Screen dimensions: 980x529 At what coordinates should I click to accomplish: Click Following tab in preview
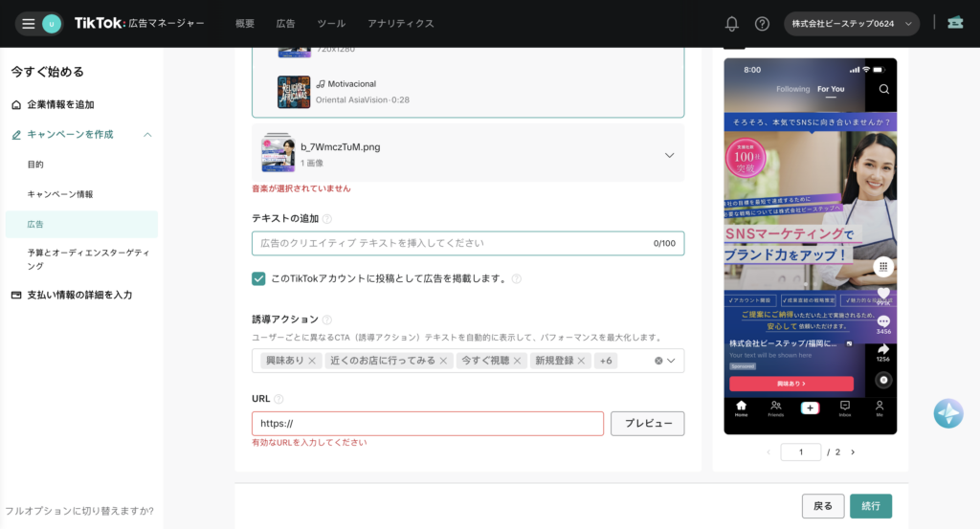793,89
